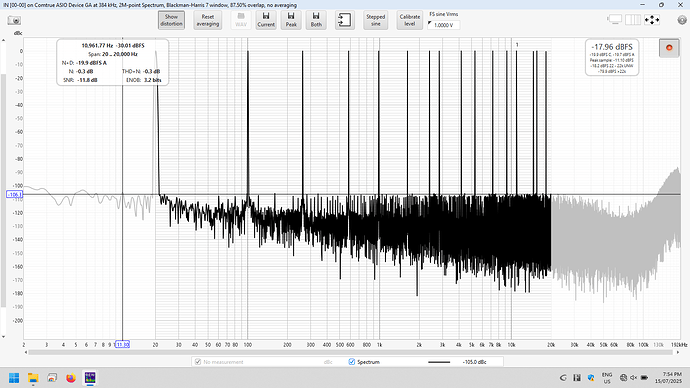This screenshot has height=388, width=690.
Task: Click the REW app taskbar icon
Action: [x=90, y=378]
